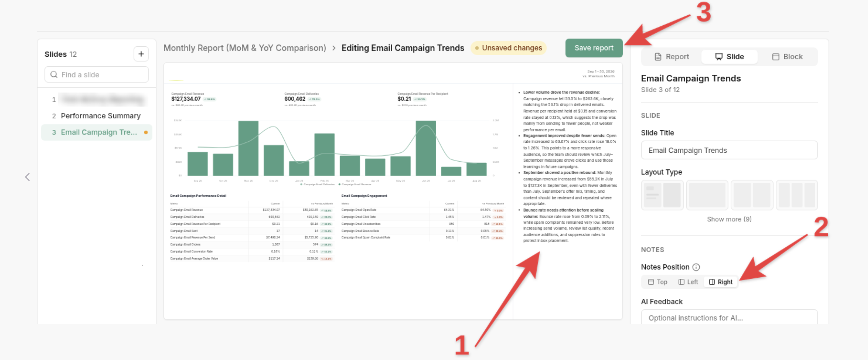This screenshot has width=868, height=360.
Task: Set notes position to Top
Action: coord(658,282)
